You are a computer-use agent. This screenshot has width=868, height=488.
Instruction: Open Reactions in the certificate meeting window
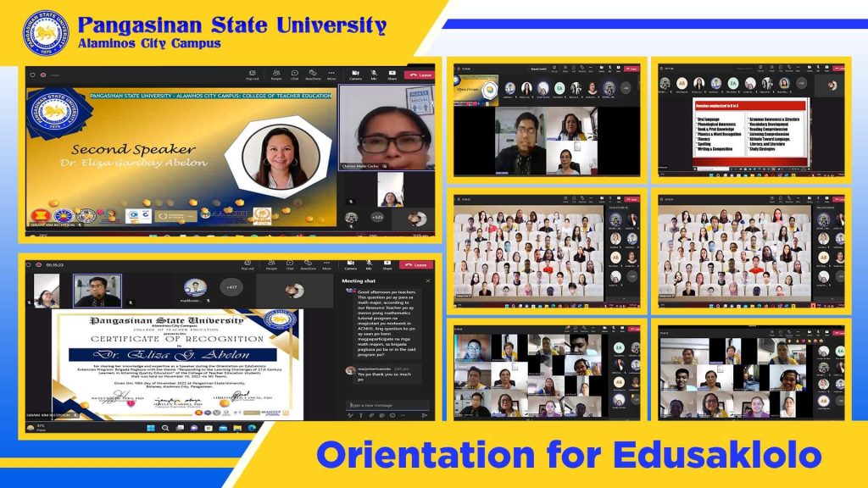pos(308,265)
